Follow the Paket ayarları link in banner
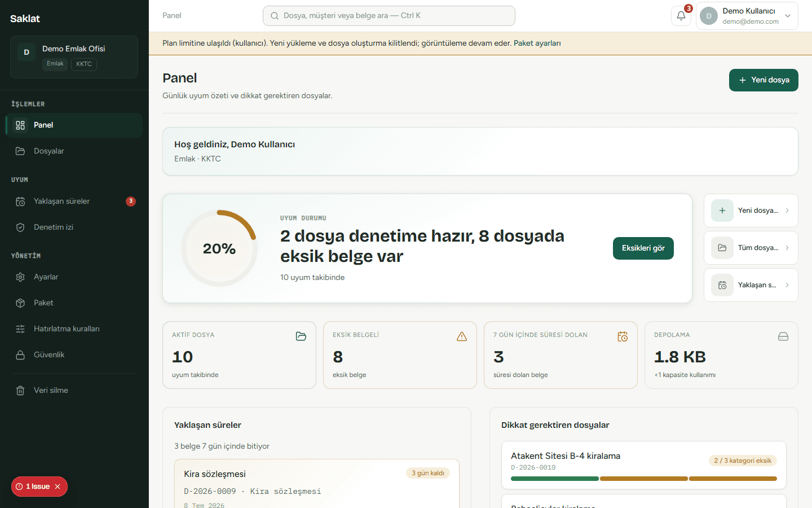The image size is (812, 508). 537,43
